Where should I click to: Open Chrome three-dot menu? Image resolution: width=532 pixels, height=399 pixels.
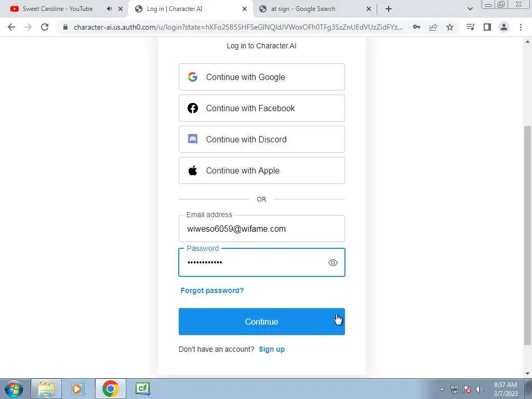click(521, 27)
